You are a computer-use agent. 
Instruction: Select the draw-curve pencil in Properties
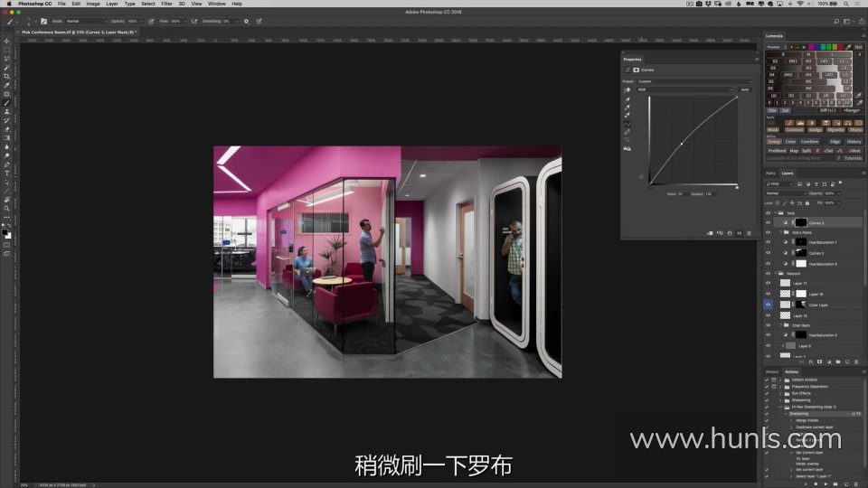pyautogui.click(x=627, y=132)
